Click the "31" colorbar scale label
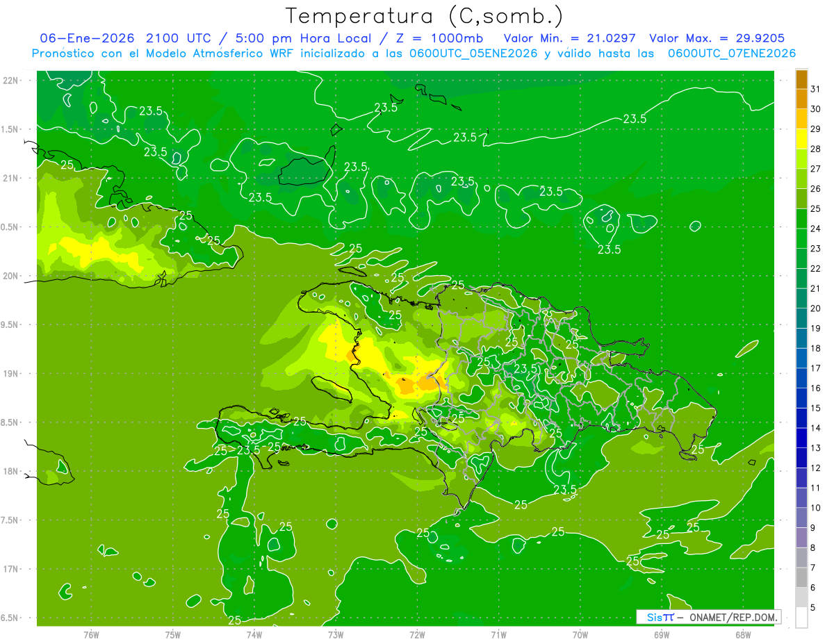The height and width of the screenshot is (644, 834). [816, 89]
